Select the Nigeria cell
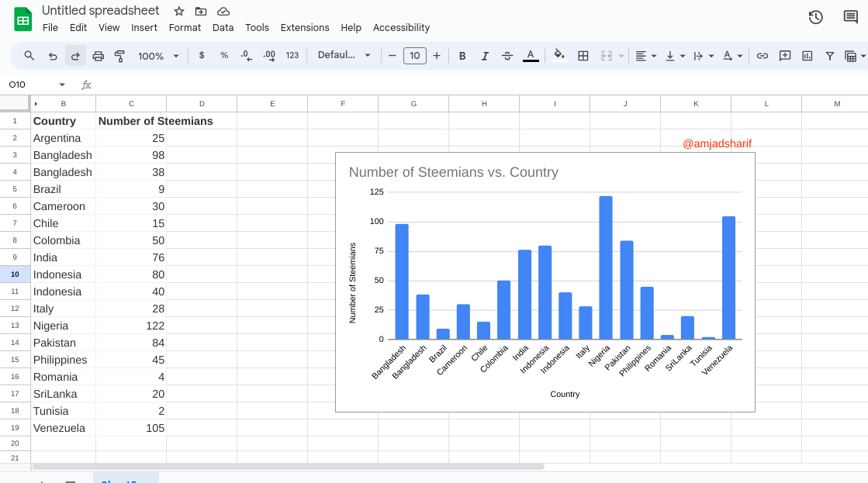The height and width of the screenshot is (483, 868). [63, 326]
